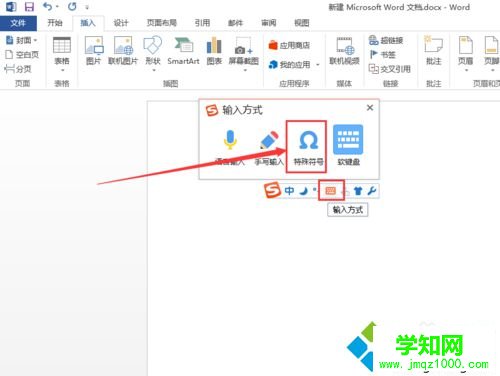The height and width of the screenshot is (376, 500).
Task: Click the 书签 (Bookmark) button
Action: click(382, 54)
